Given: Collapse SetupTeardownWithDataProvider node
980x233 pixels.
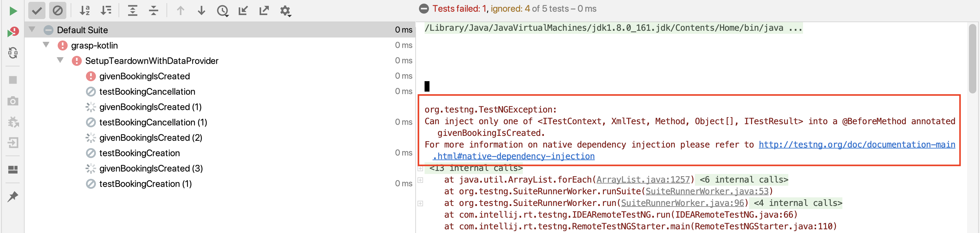Looking at the screenshot, I should [x=60, y=60].
